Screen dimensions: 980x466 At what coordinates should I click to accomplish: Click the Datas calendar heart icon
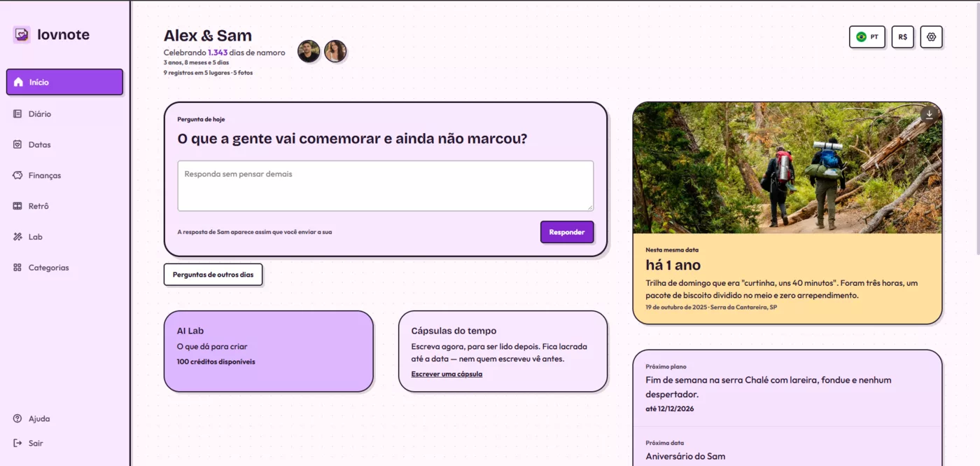pyautogui.click(x=17, y=144)
